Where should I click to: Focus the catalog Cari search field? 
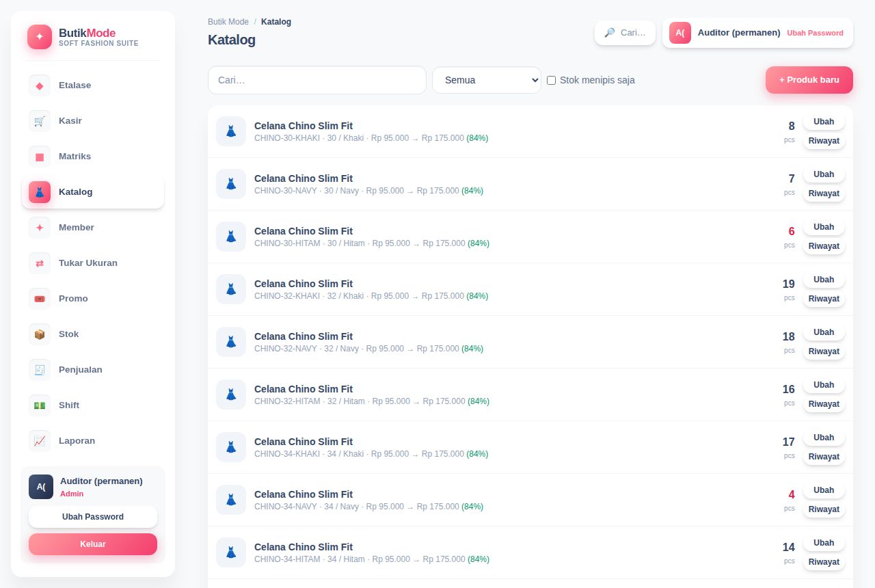pos(317,80)
